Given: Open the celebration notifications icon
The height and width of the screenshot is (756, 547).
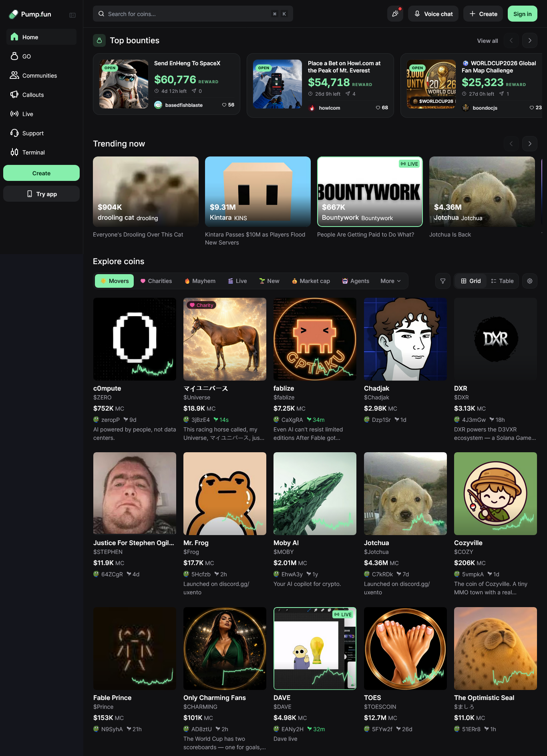Looking at the screenshot, I should tap(395, 14).
